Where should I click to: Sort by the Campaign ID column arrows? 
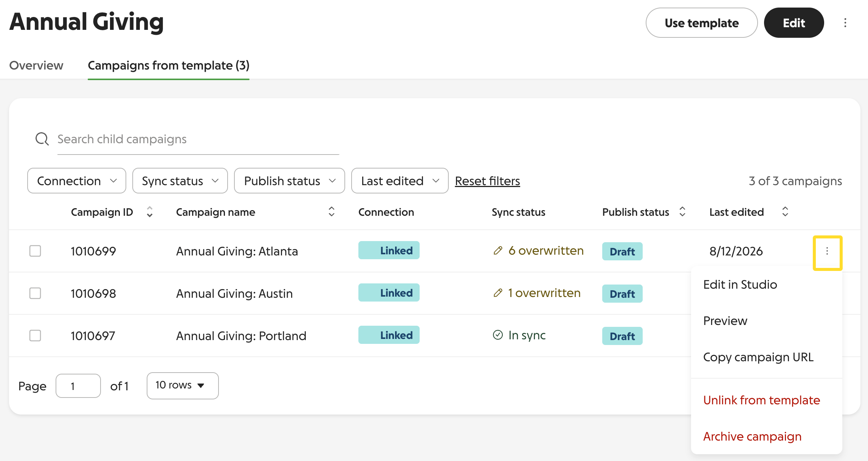(x=150, y=212)
